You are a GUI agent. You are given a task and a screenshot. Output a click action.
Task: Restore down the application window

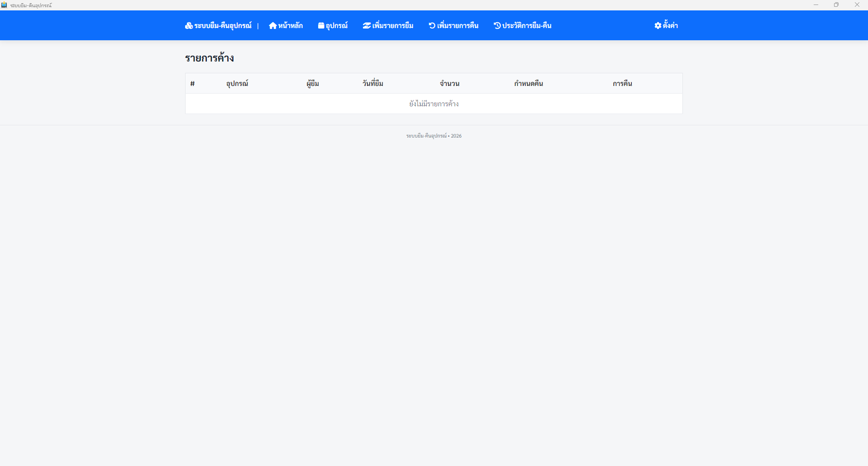(836, 5)
